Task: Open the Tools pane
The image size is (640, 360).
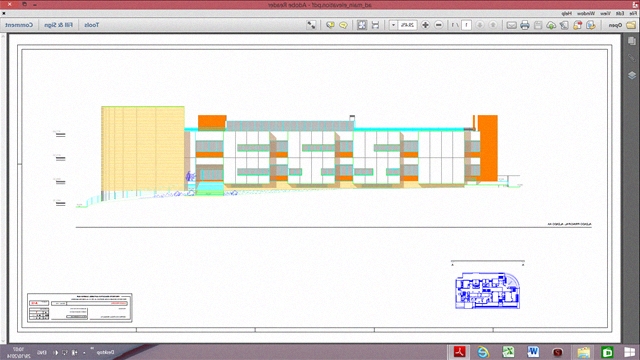Action: point(92,25)
